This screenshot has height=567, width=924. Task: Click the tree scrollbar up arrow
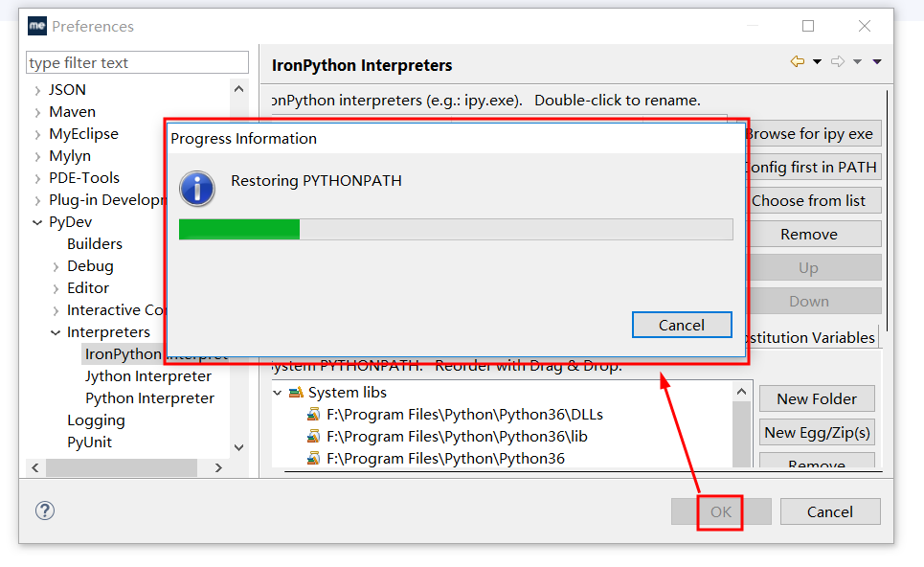click(238, 89)
